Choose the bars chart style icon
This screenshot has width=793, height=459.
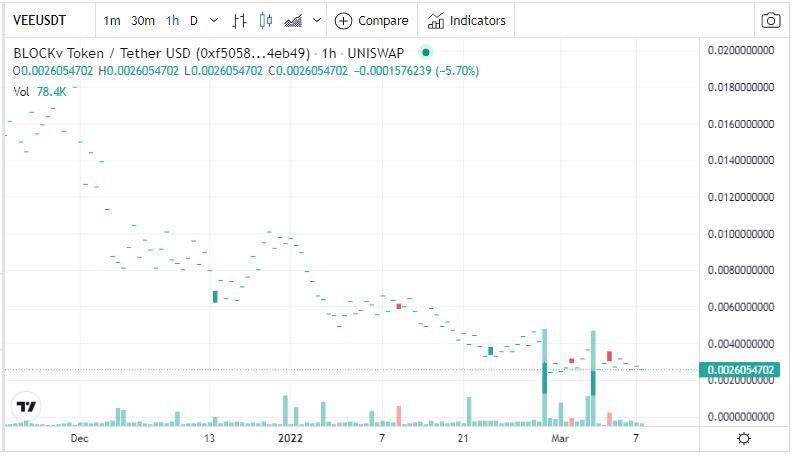click(239, 21)
